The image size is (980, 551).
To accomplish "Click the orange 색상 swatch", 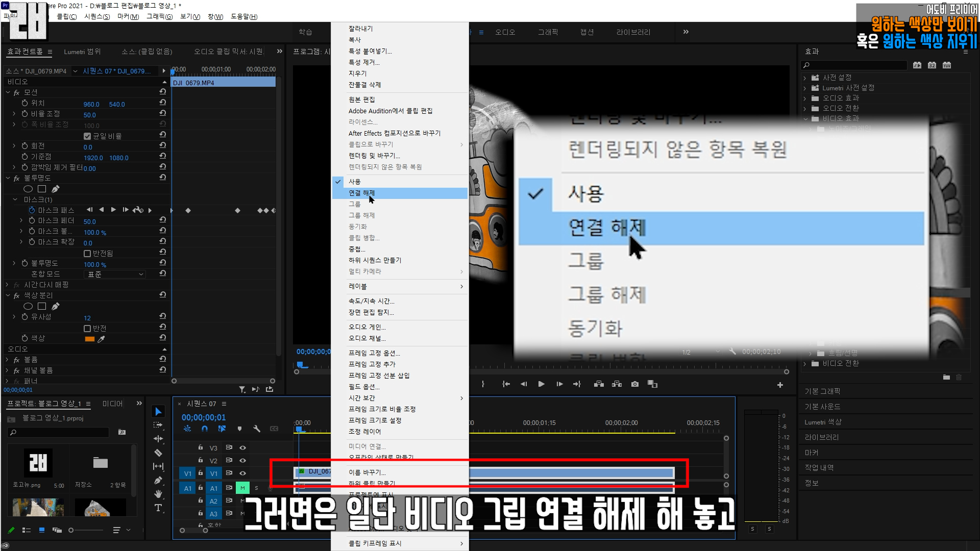I will (90, 339).
